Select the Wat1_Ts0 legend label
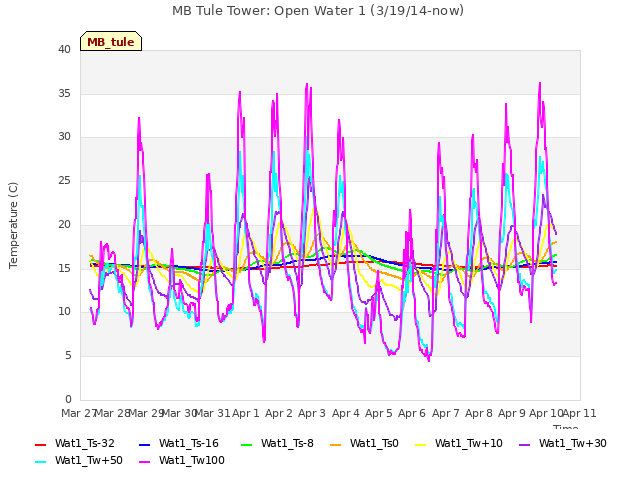This screenshot has height=480, width=640. 374,444
